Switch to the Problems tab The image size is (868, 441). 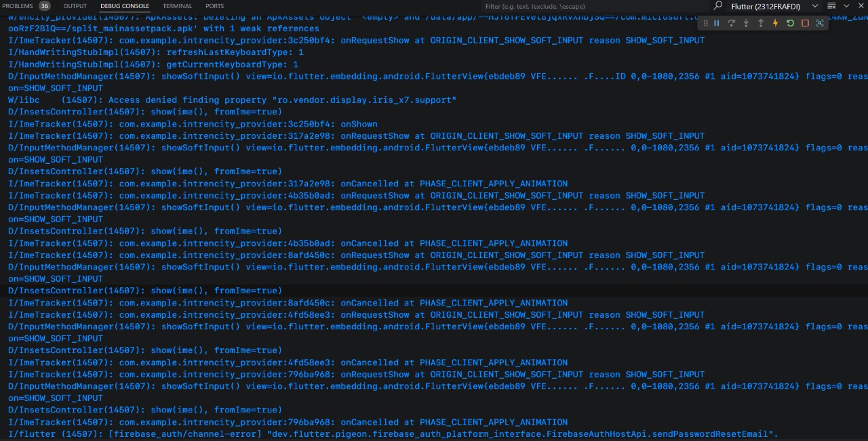coord(18,6)
